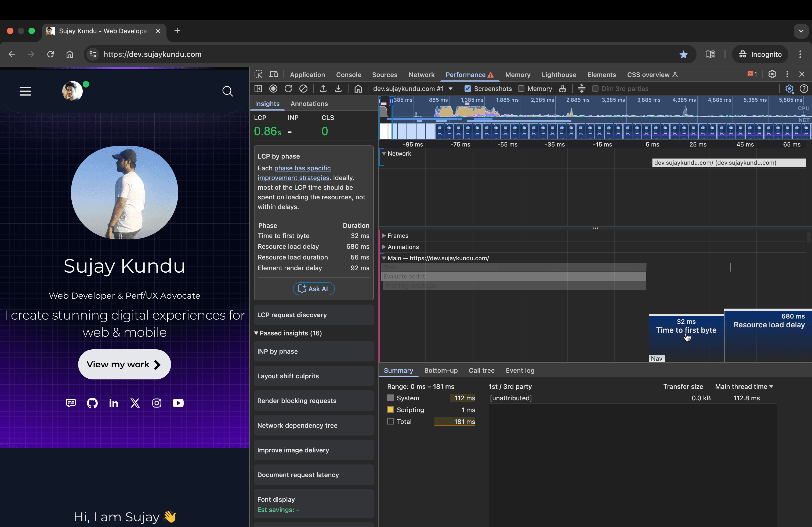Screen dimensions: 812x527
Task: Click the View my work button
Action: tap(124, 364)
